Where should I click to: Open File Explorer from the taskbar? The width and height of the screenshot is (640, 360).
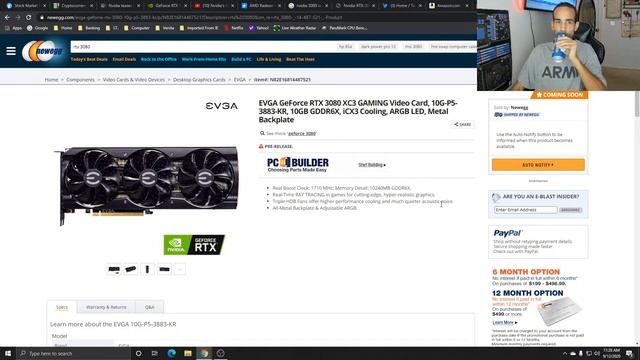click(x=188, y=353)
